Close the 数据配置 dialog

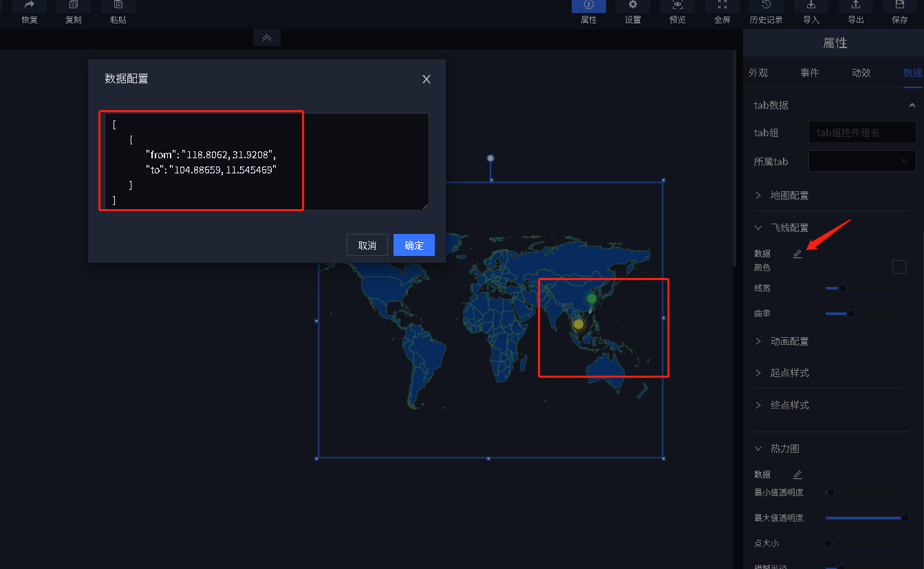point(427,79)
